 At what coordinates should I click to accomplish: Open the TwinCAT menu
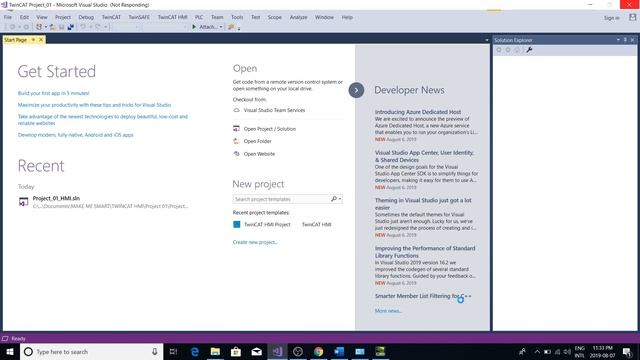[111, 17]
